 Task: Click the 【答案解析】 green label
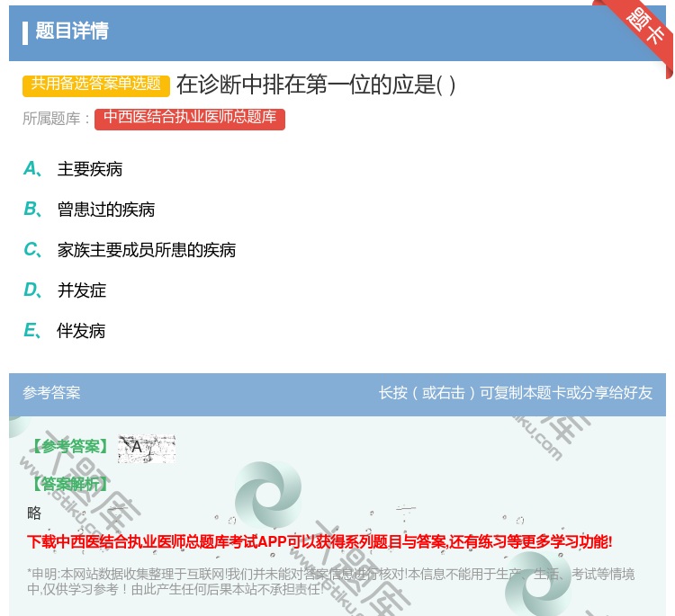(71, 485)
